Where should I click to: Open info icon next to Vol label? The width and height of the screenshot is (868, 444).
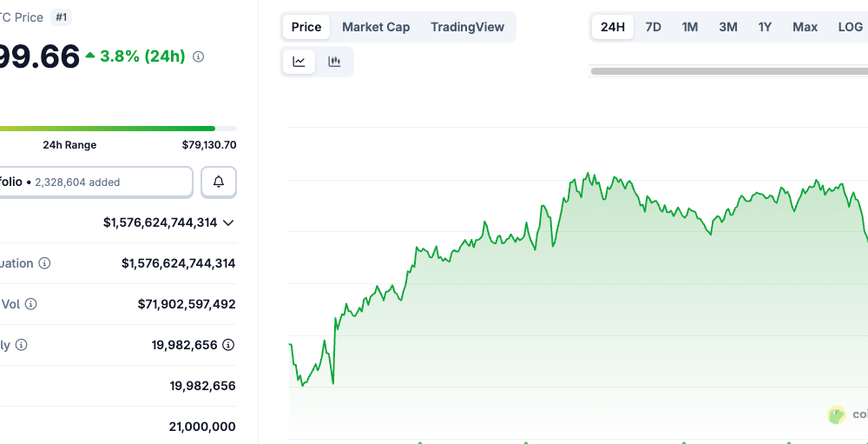pos(31,304)
